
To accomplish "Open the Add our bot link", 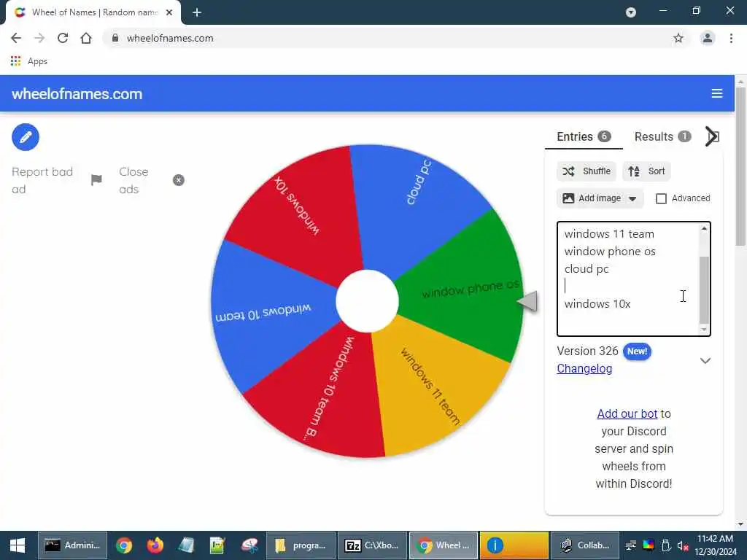I will [627, 414].
